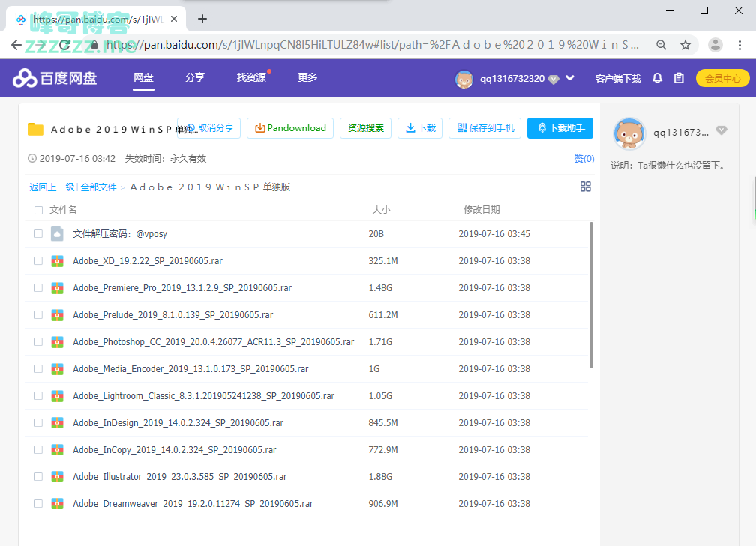Open Chrome profile avatar icon
This screenshot has height=546, width=756.
(715, 45)
